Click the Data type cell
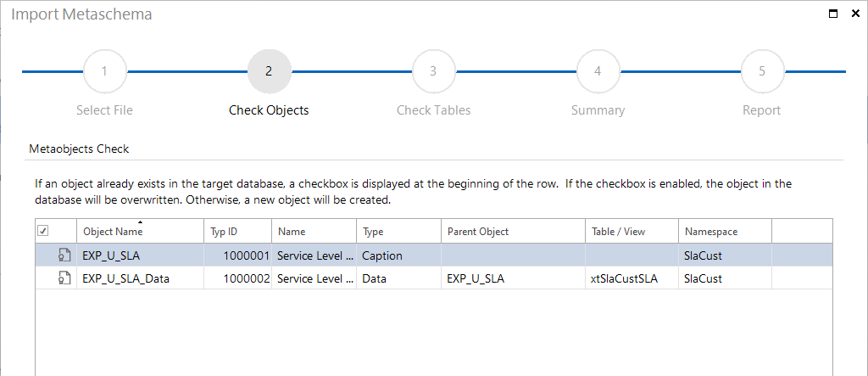 (399, 279)
